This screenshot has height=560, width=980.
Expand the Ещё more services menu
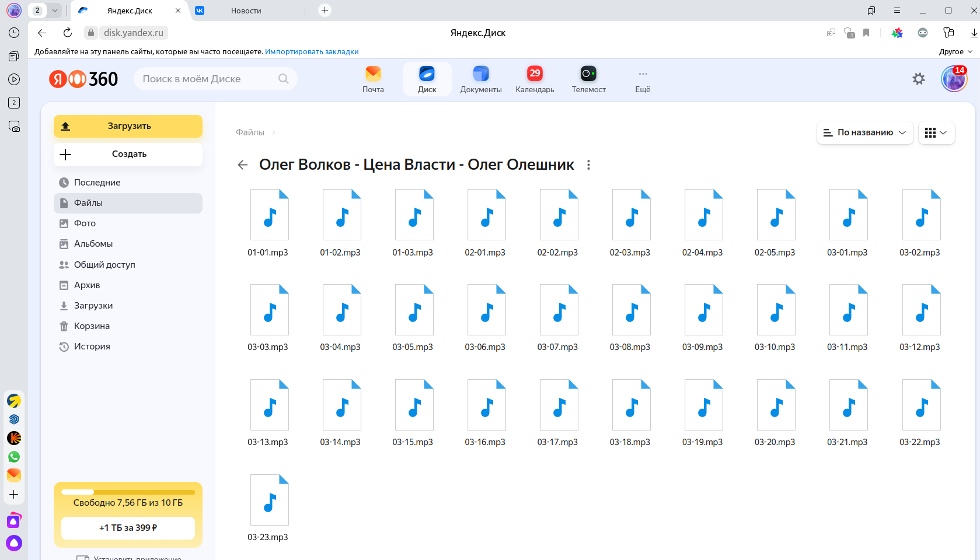coord(643,79)
